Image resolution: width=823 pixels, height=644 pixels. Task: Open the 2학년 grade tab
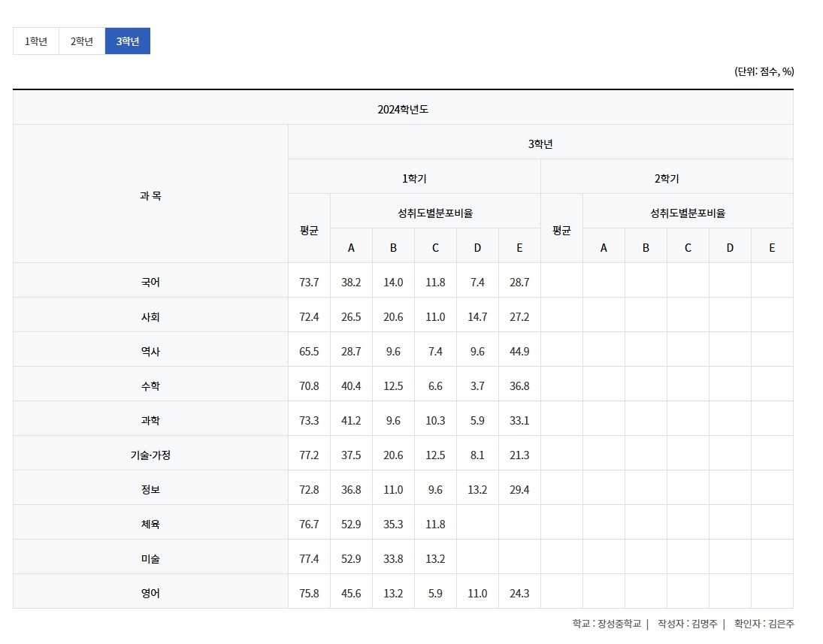coord(82,41)
